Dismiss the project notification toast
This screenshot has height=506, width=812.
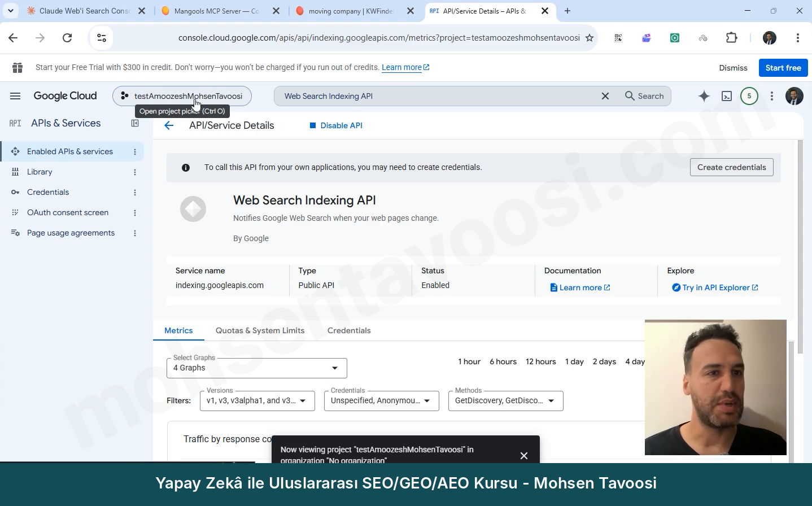(524, 455)
